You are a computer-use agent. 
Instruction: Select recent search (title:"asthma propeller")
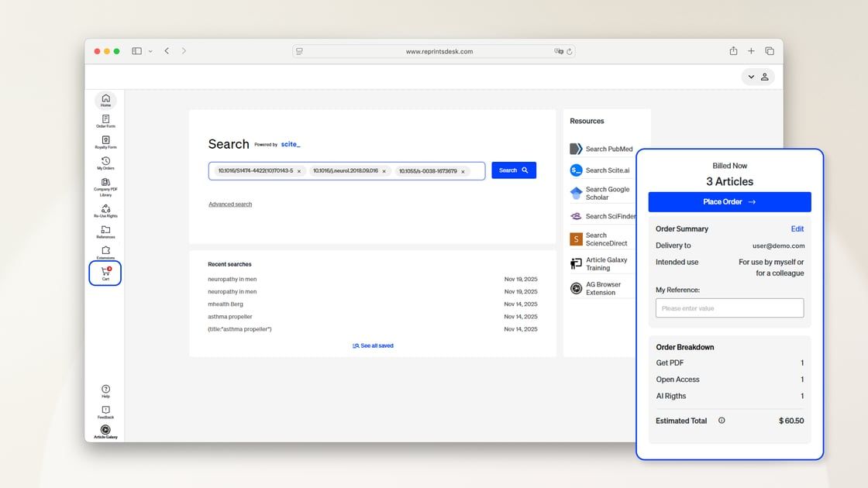click(x=239, y=328)
